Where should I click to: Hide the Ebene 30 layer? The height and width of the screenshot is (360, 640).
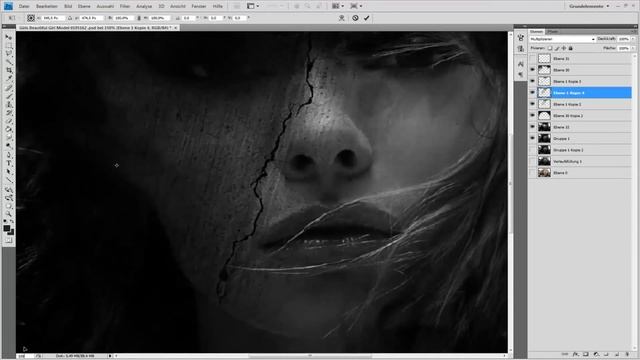pyautogui.click(x=532, y=70)
